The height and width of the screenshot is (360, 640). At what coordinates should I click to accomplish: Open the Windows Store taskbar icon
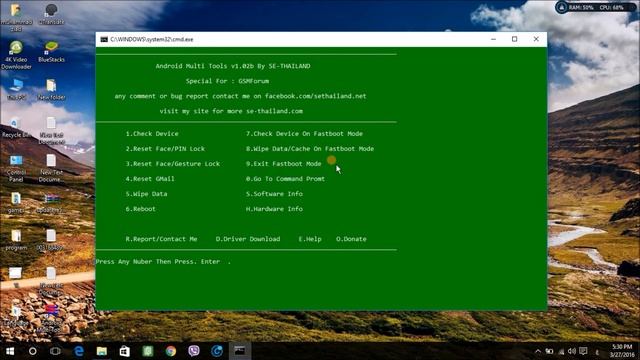tap(124, 351)
